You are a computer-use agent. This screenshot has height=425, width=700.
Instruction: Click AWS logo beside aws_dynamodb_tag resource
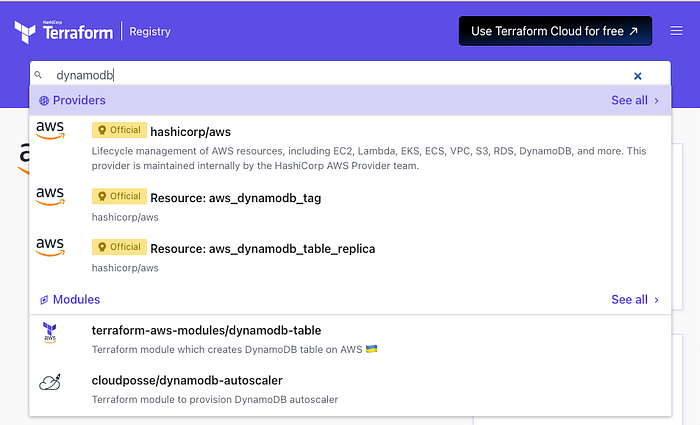50,196
